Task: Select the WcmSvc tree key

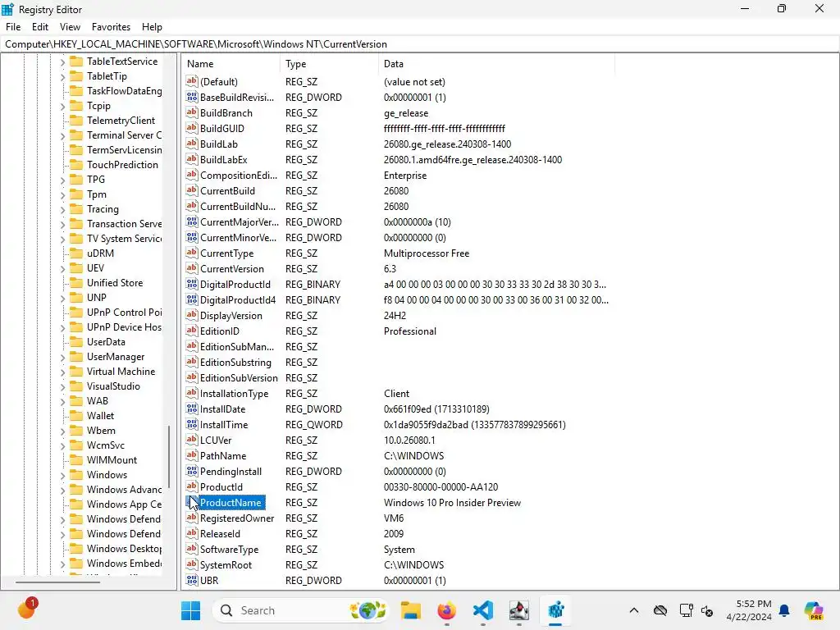Action: click(x=106, y=445)
